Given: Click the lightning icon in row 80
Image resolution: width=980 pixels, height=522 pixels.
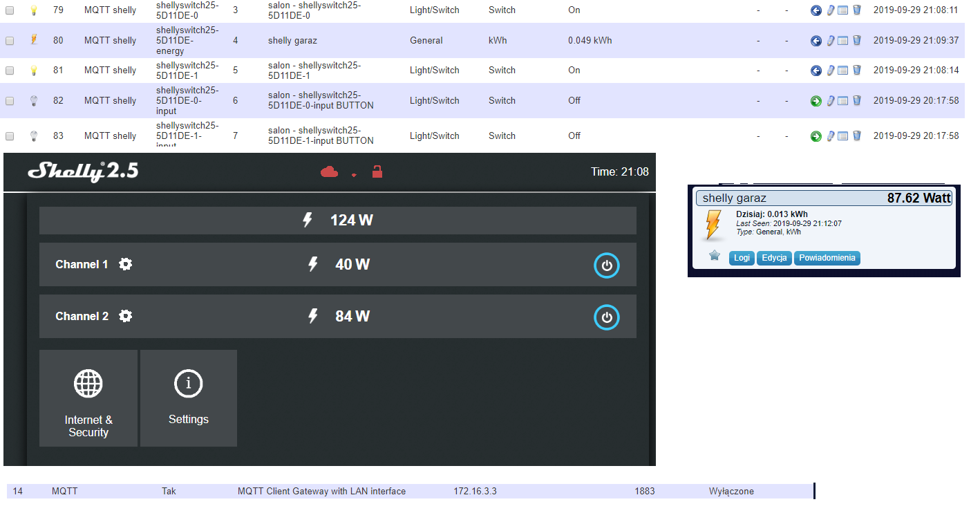Looking at the screenshot, I should point(33,40).
